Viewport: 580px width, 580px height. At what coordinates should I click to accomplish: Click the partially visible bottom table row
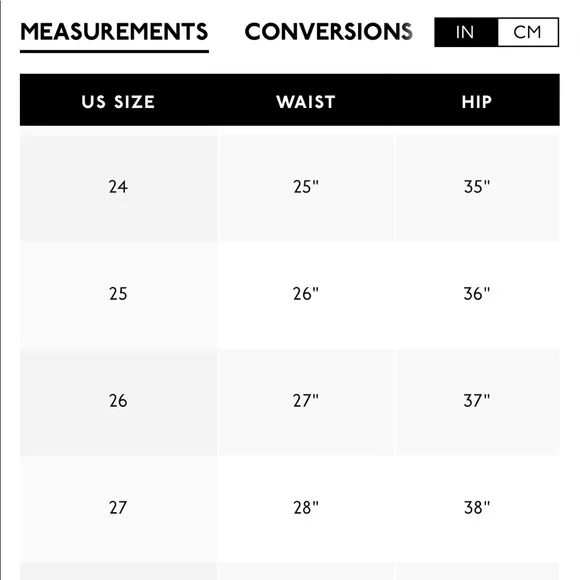pyautogui.click(x=290, y=571)
